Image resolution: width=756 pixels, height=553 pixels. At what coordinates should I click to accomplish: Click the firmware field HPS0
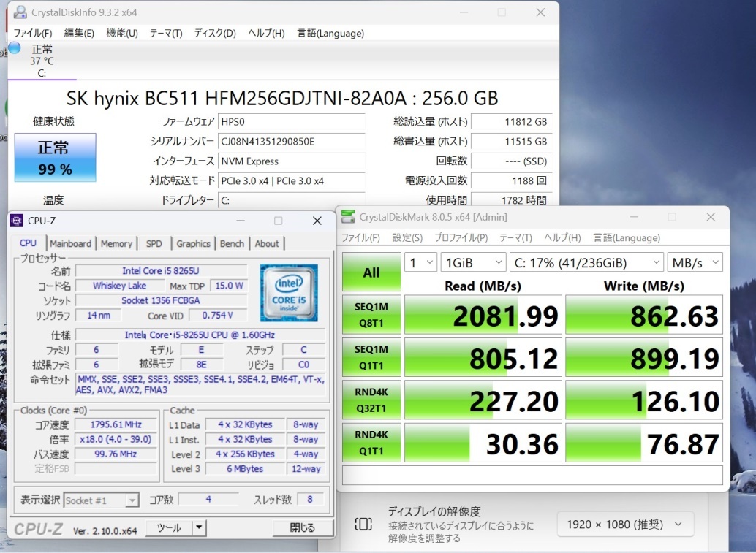pyautogui.click(x=291, y=122)
